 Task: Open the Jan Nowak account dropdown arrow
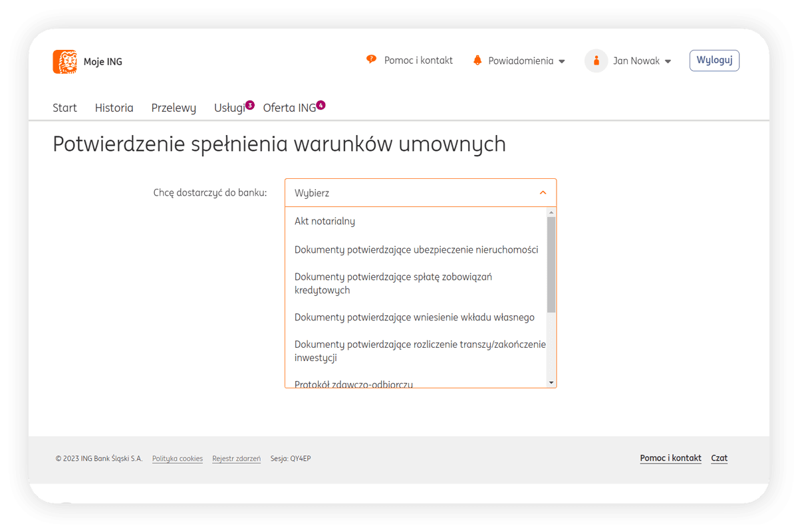[668, 61]
